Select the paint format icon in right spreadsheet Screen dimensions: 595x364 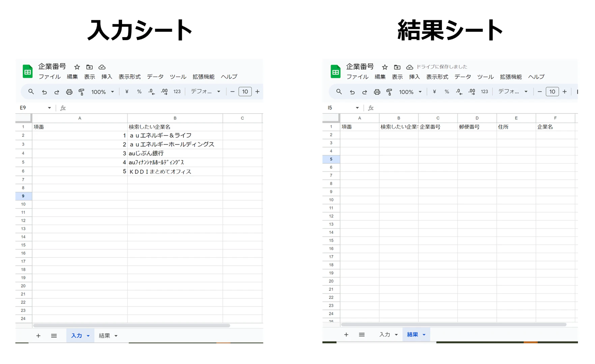point(389,92)
